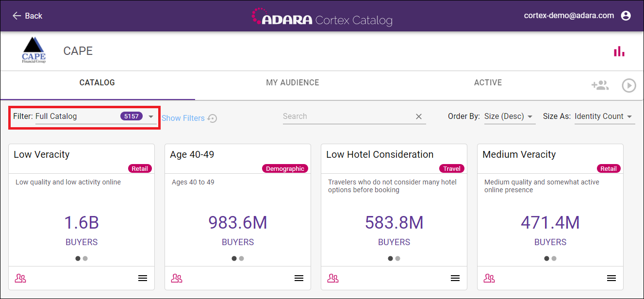Open the Low Veracity card title
This screenshot has width=644, height=299.
42,154
